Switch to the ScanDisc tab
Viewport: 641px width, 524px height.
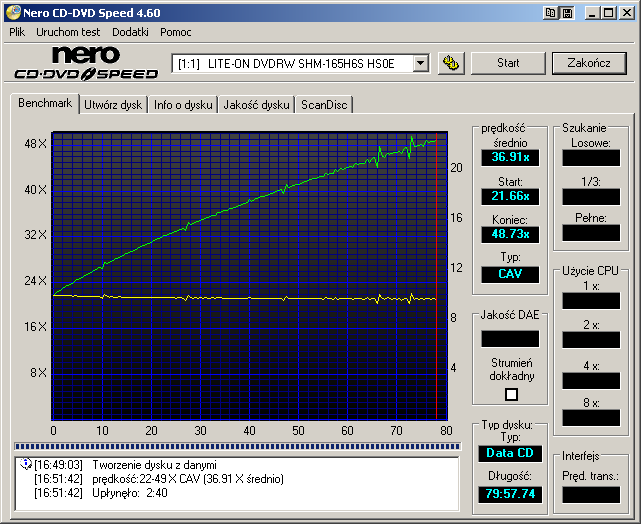click(324, 105)
